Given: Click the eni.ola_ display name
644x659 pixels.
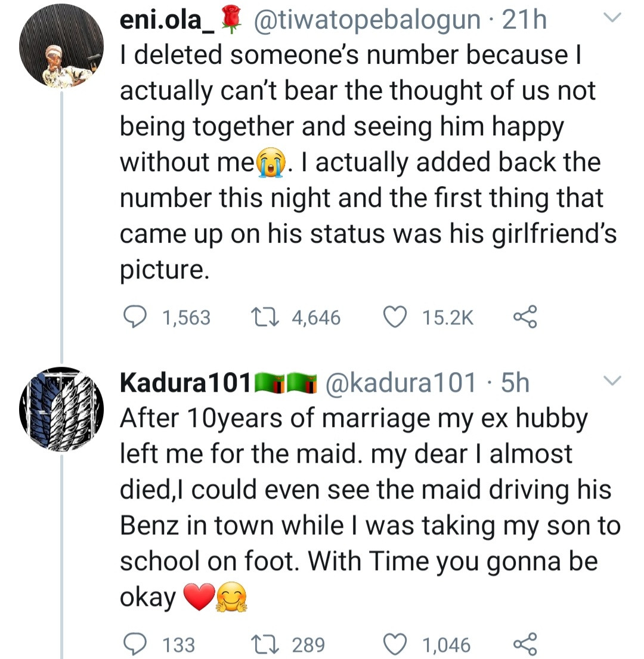Looking at the screenshot, I should pos(168,20).
